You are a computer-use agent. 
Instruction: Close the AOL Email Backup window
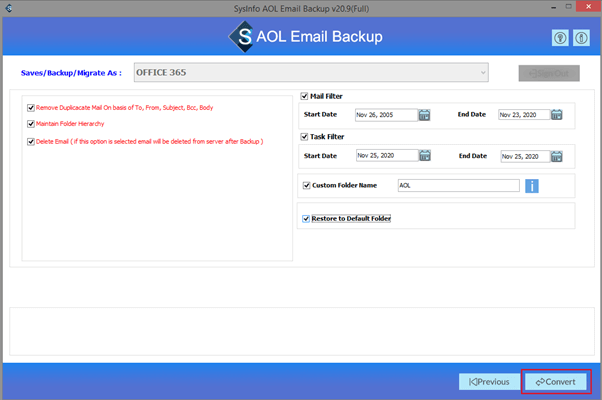coord(589,6)
